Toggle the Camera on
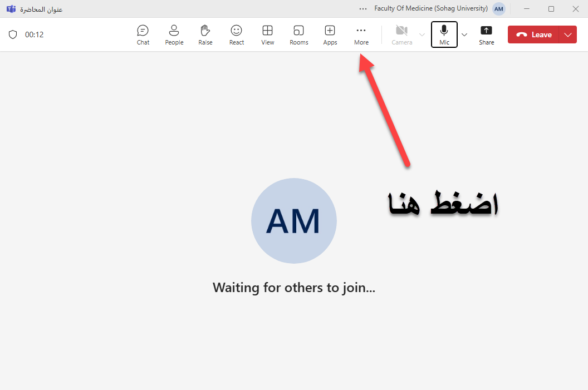This screenshot has height=390, width=588. (401, 34)
